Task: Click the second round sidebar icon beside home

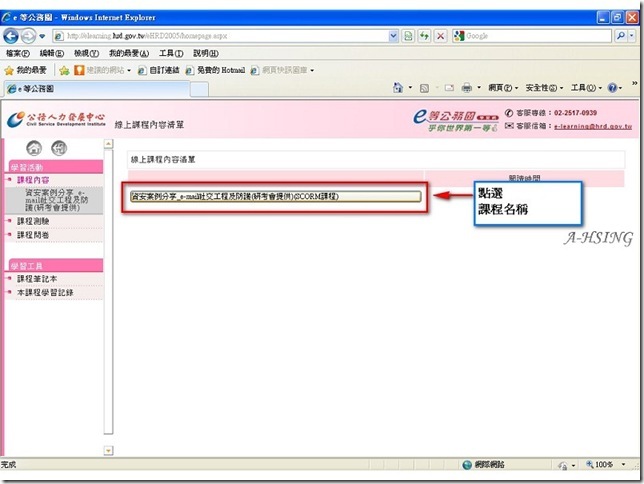Action: click(59, 148)
